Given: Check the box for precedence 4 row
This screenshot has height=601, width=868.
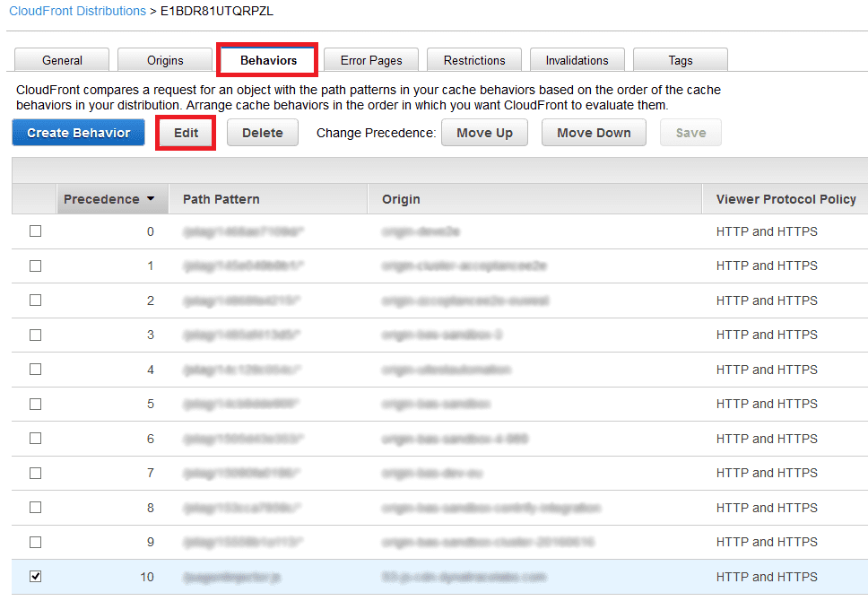Looking at the screenshot, I should [36, 369].
